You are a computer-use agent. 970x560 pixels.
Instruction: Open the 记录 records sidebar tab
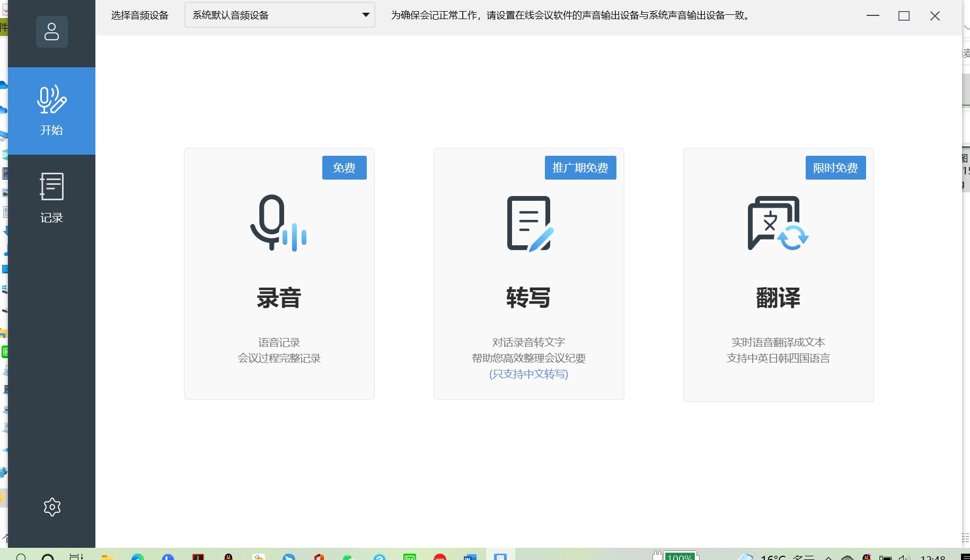point(52,198)
